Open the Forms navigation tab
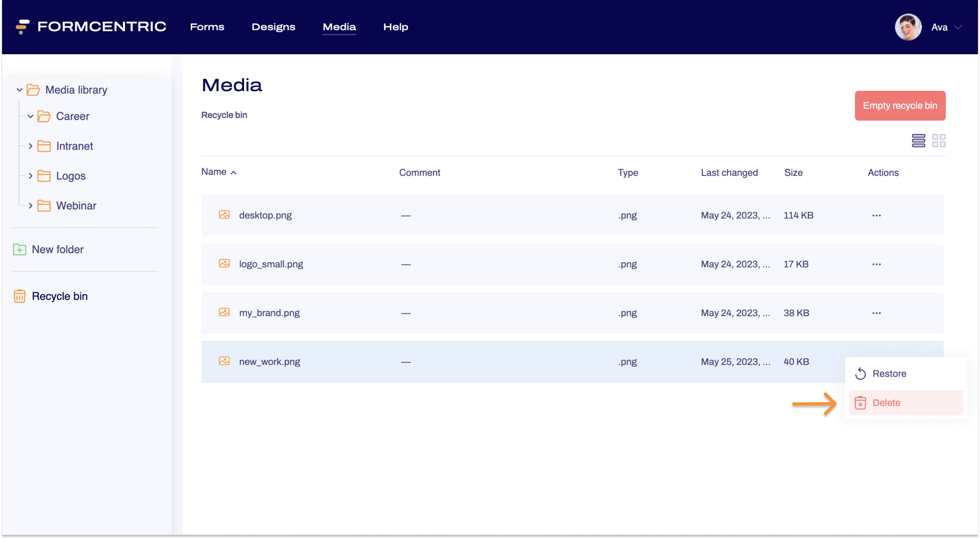Screen dimensions: 980x539 [207, 27]
